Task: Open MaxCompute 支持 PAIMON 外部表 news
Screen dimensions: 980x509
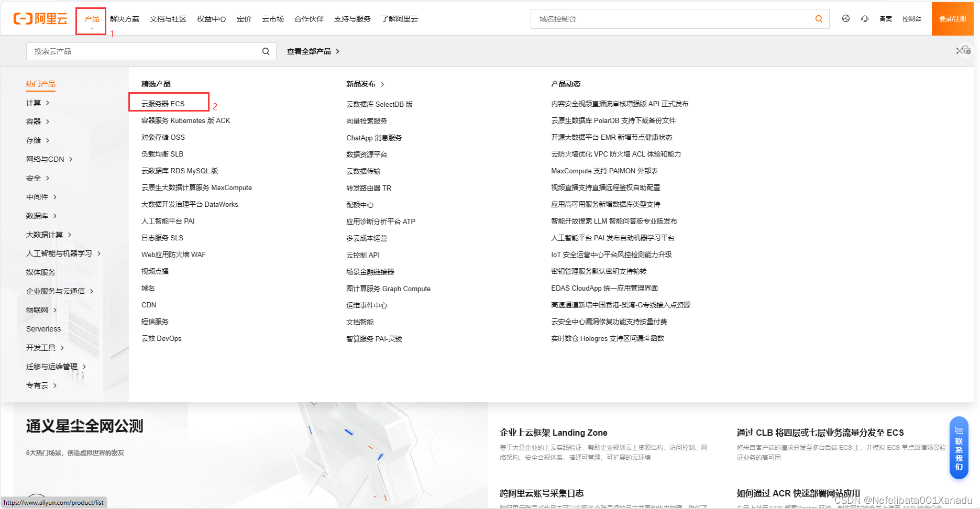Action: 604,171
